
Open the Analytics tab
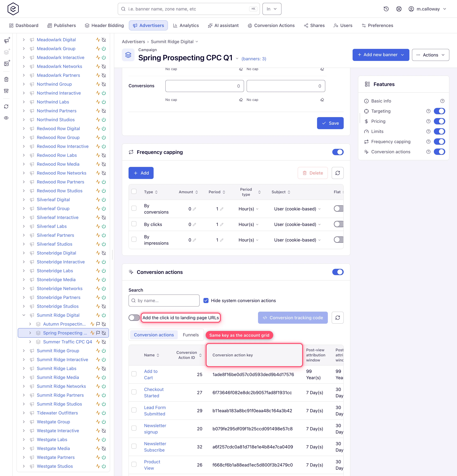186,26
